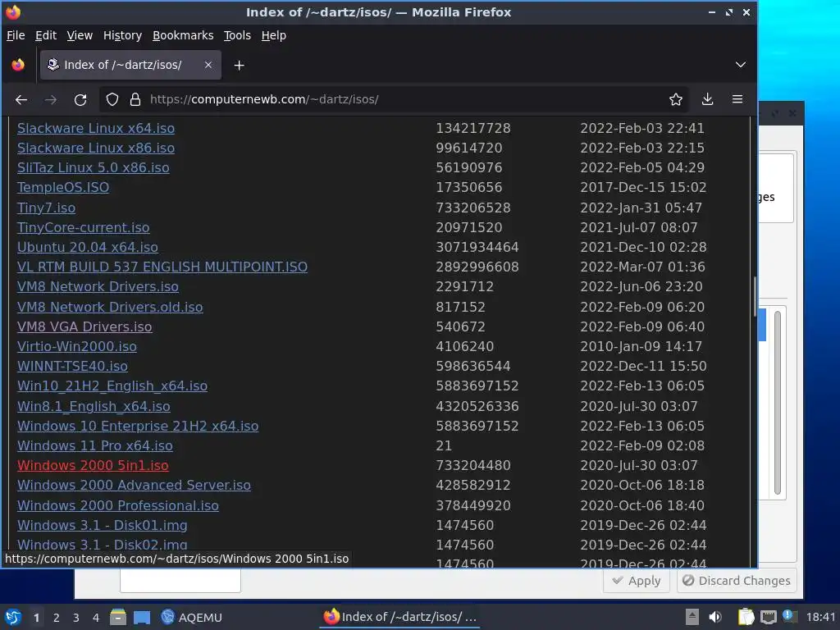Screen dimensions: 840x630
Task: Open Windows 10 Enterprise 21H2 x64.iso link
Action: [138, 427]
